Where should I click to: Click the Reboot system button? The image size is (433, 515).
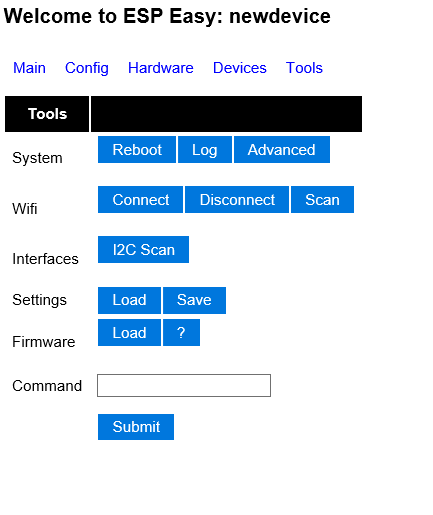pos(137,150)
